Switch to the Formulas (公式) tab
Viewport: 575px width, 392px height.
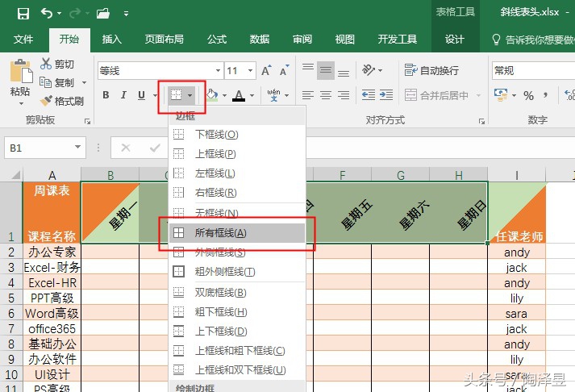point(217,39)
